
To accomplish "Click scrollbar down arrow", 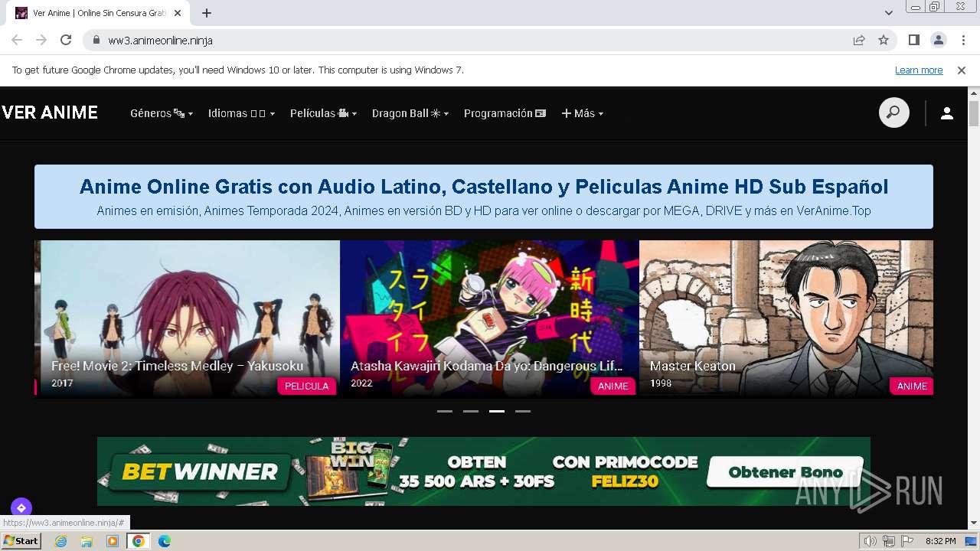I will [x=974, y=523].
